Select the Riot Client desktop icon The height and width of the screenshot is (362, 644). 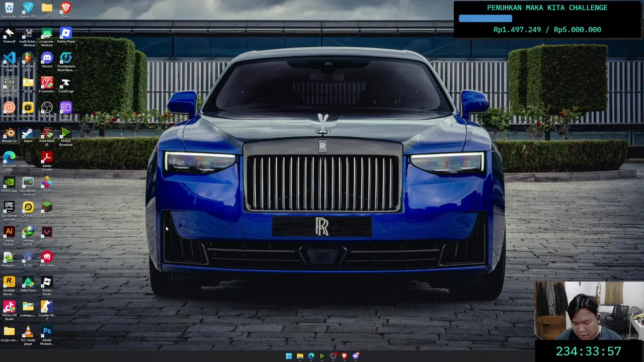click(x=47, y=259)
